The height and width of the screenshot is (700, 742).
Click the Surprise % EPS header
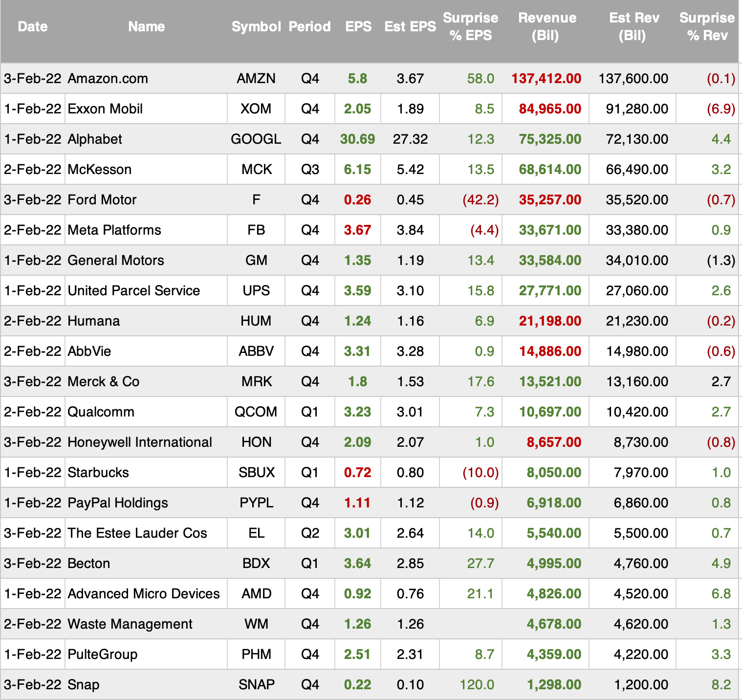coord(470,26)
